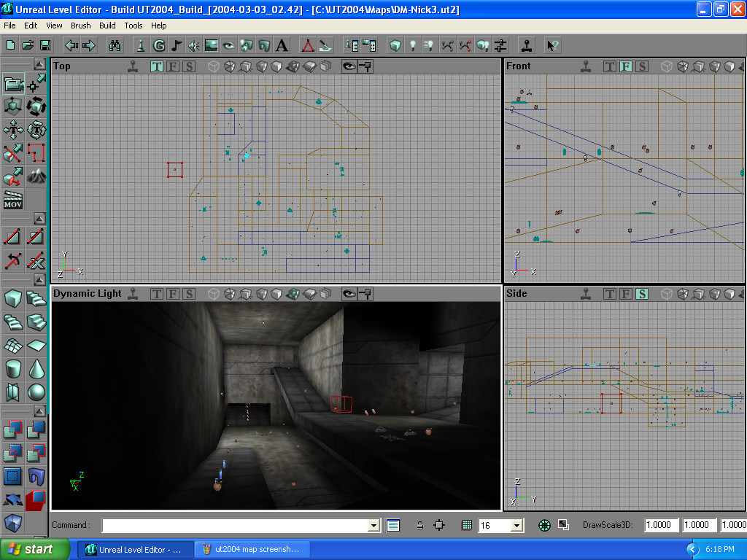Click the Undo left-arrow icon
Viewport: 747px width, 560px height.
[x=71, y=46]
